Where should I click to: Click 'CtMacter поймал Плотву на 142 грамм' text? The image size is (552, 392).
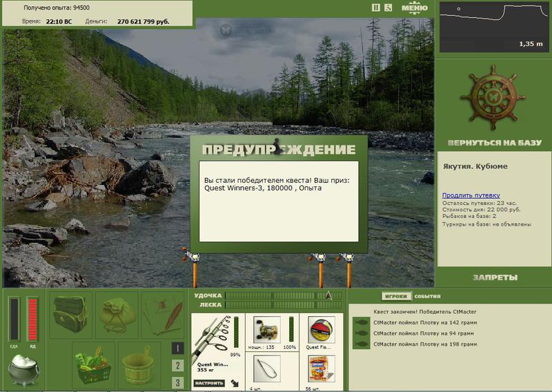[x=425, y=322]
